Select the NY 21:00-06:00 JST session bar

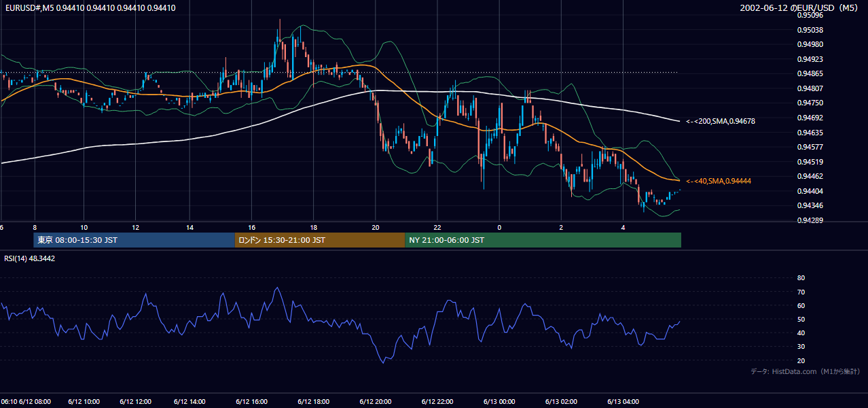click(543, 240)
